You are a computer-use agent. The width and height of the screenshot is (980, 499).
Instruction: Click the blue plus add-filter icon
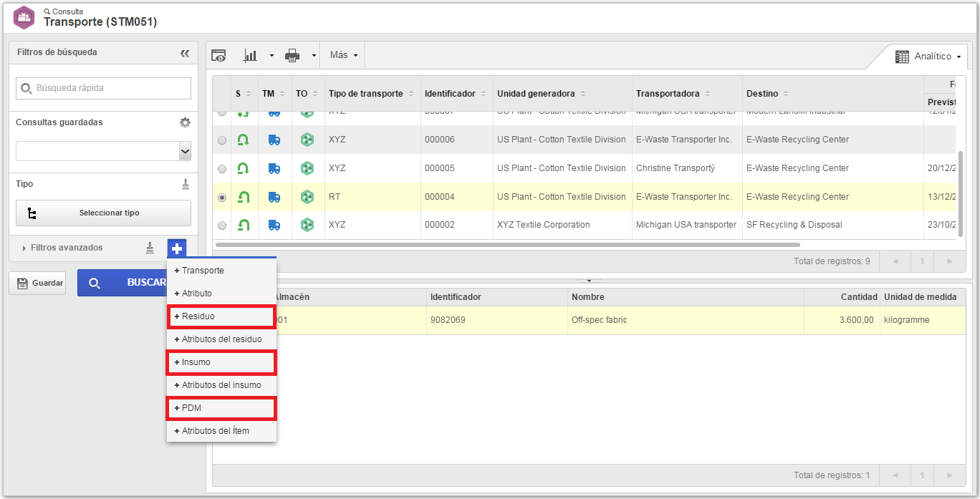(177, 248)
